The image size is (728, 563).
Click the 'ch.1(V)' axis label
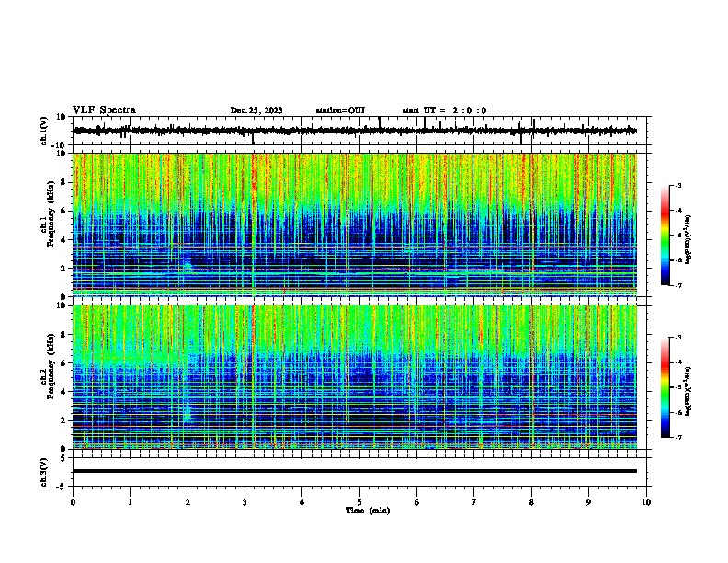tap(44, 131)
